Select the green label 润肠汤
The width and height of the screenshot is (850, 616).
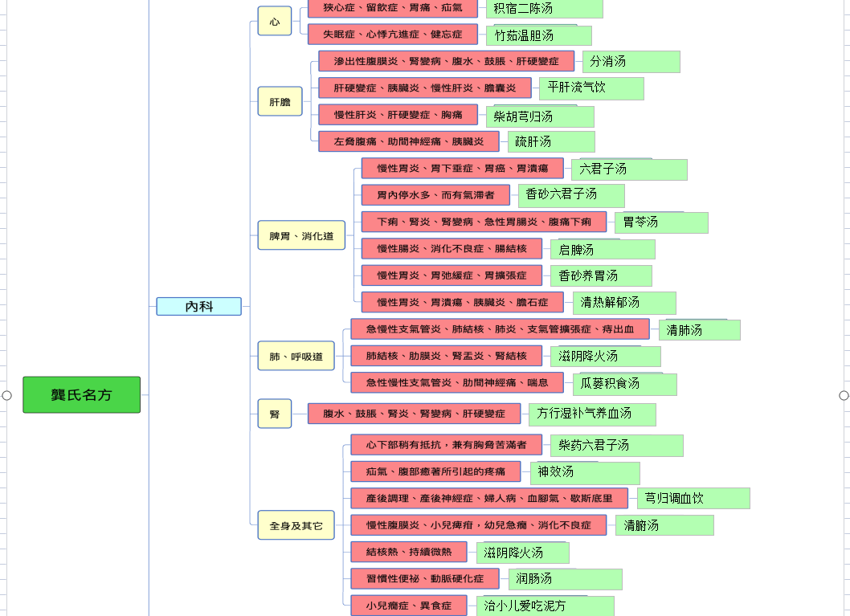[x=566, y=580]
